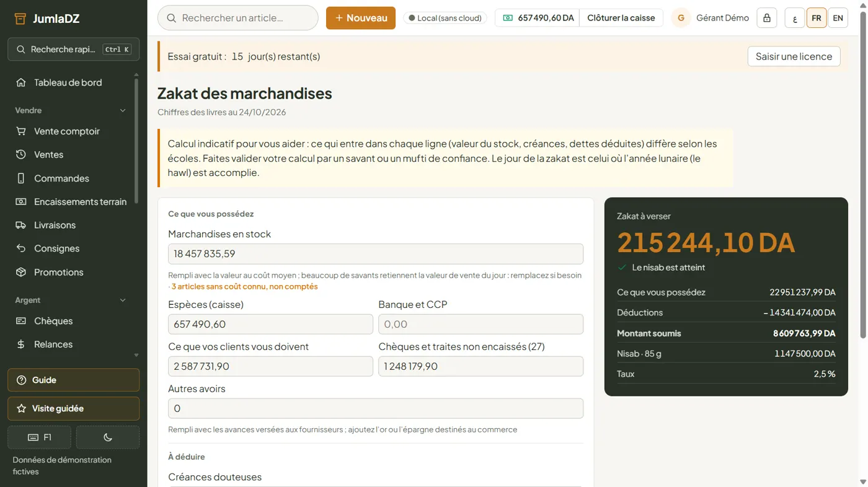Screen dimensions: 868x487
Task: Click the magnifier icon in article search
Action: tap(172, 18)
